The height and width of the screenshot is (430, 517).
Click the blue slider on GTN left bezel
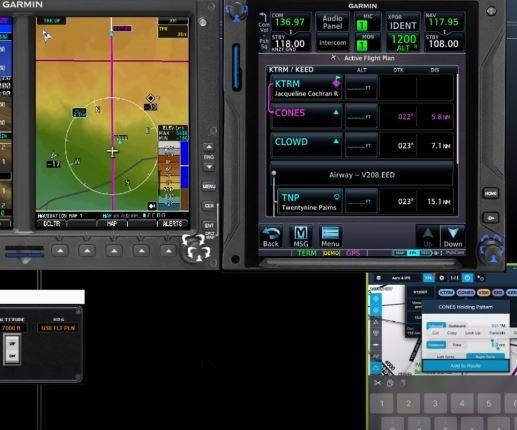pyautogui.click(x=236, y=67)
